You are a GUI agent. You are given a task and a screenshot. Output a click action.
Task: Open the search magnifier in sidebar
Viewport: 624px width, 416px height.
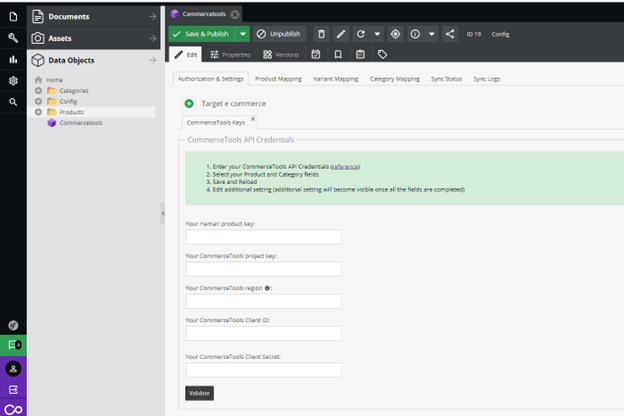click(x=13, y=102)
